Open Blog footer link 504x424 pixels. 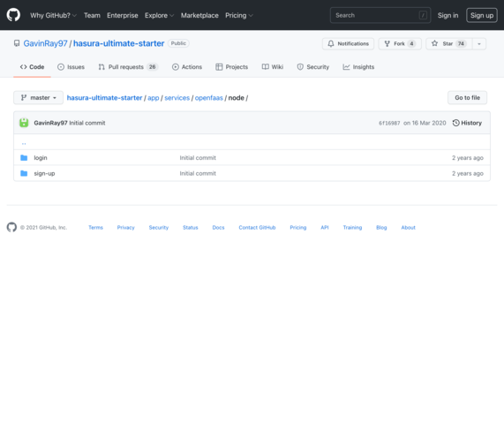click(x=381, y=227)
